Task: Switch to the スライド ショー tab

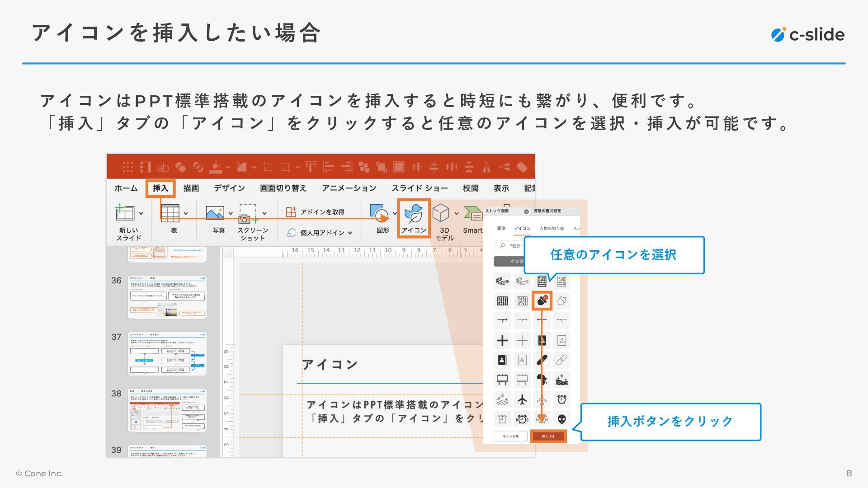Action: click(x=420, y=188)
